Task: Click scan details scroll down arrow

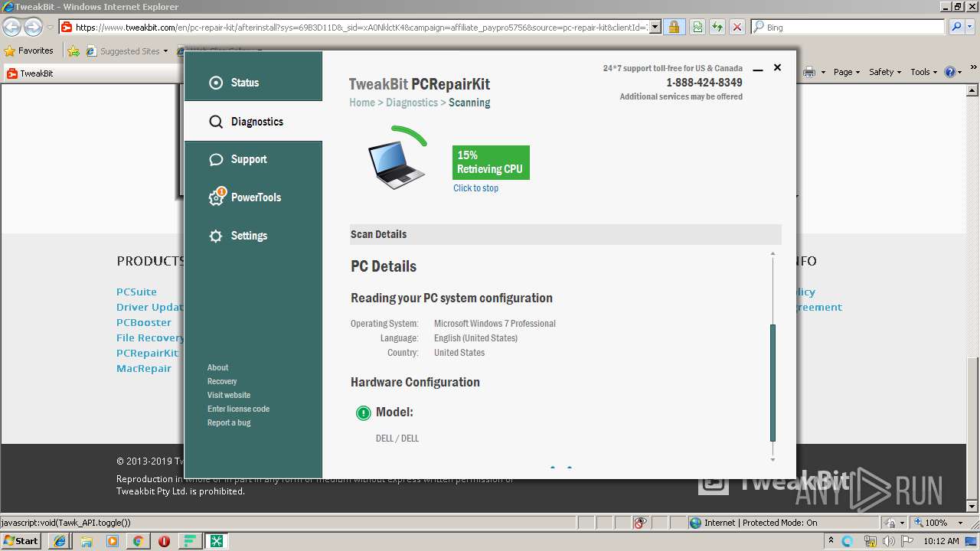Action: pyautogui.click(x=773, y=459)
